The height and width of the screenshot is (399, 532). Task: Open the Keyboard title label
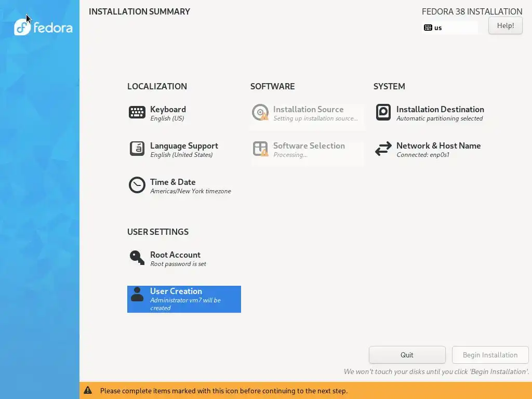168,109
